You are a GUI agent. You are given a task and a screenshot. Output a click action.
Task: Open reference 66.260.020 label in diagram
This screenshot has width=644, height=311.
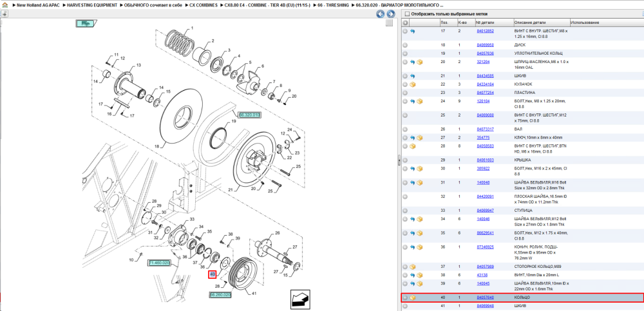tap(220, 295)
